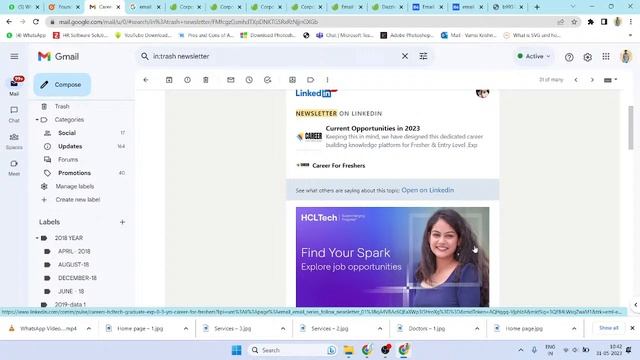Open Current Opportunities in 2023 article
The image size is (640, 360).
tap(373, 128)
